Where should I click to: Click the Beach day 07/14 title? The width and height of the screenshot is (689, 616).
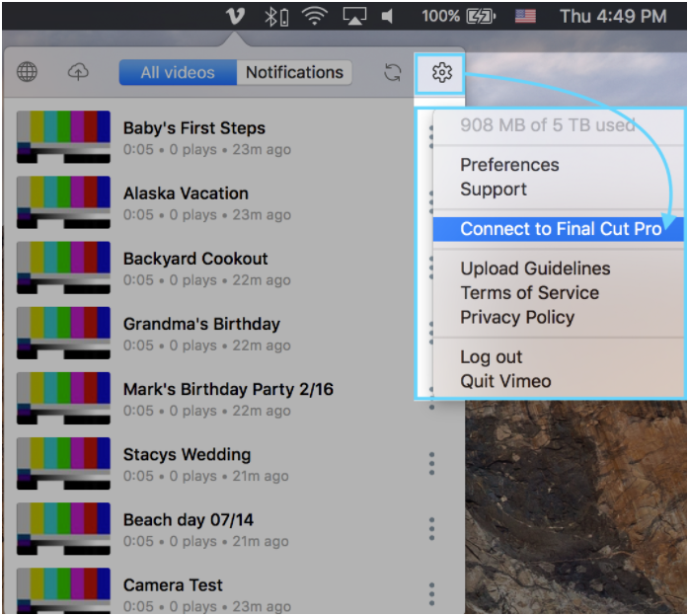tap(189, 520)
